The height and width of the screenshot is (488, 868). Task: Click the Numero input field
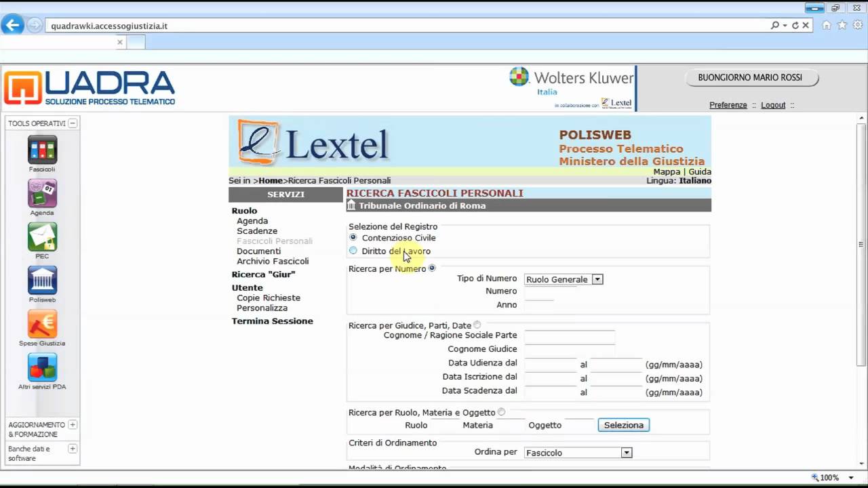[x=551, y=291]
